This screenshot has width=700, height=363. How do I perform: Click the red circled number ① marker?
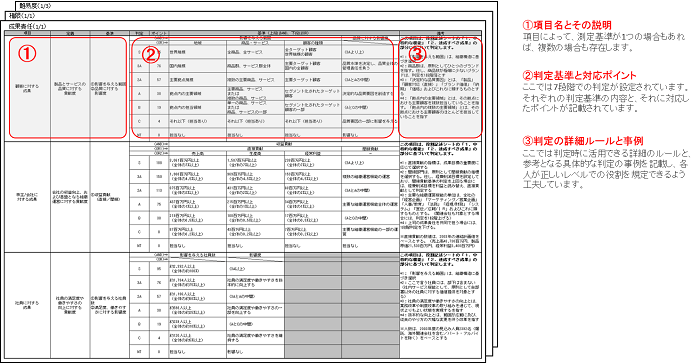pyautogui.click(x=27, y=54)
